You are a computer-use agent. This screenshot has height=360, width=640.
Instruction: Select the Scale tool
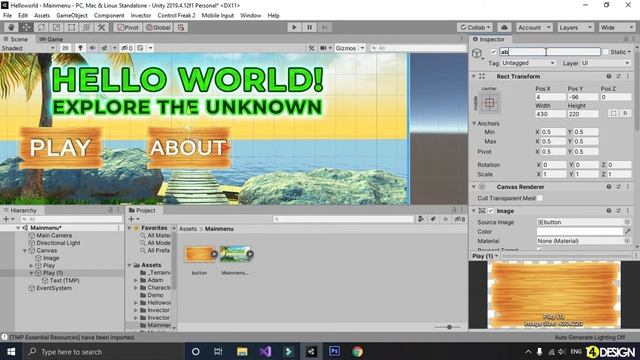(56, 27)
